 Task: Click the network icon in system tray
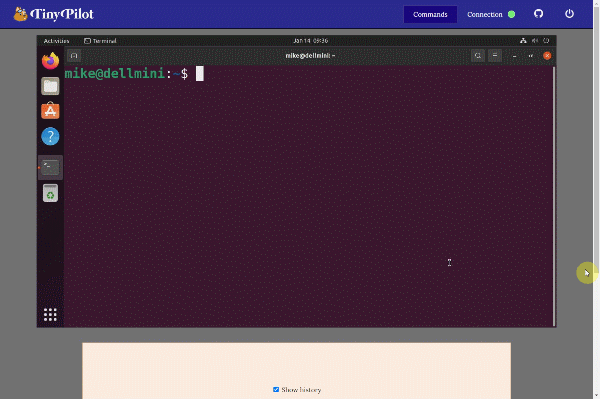click(523, 41)
